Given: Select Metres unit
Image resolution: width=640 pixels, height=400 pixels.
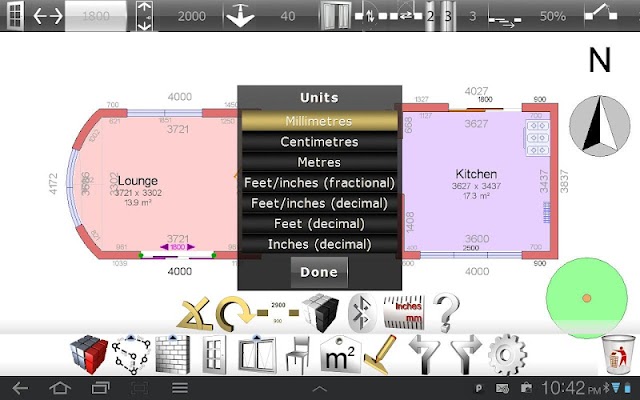Looking at the screenshot, I should click(x=319, y=162).
